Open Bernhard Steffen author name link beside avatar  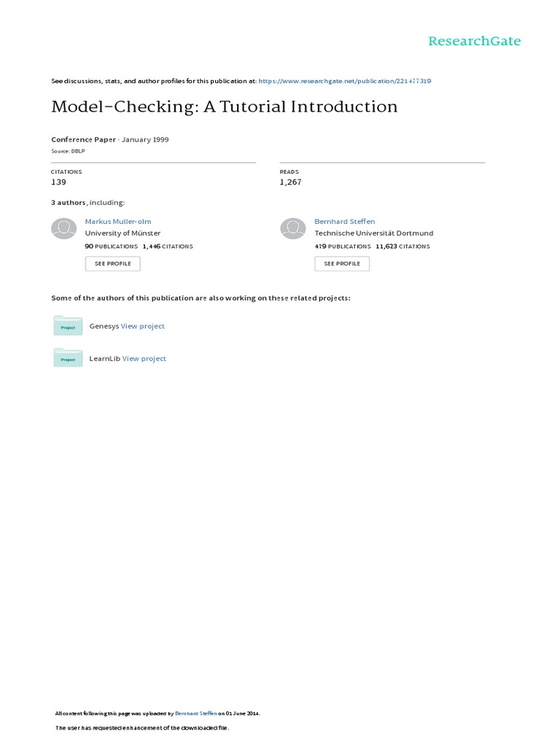pyautogui.click(x=344, y=221)
